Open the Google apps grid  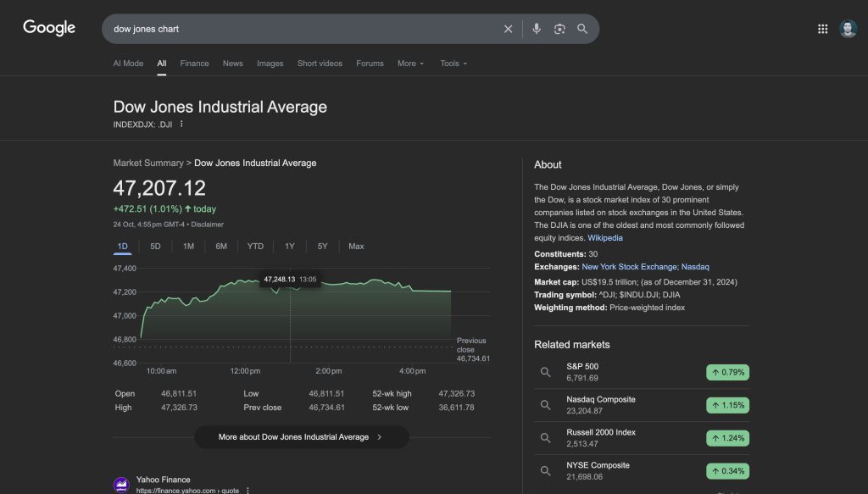pyautogui.click(x=821, y=28)
